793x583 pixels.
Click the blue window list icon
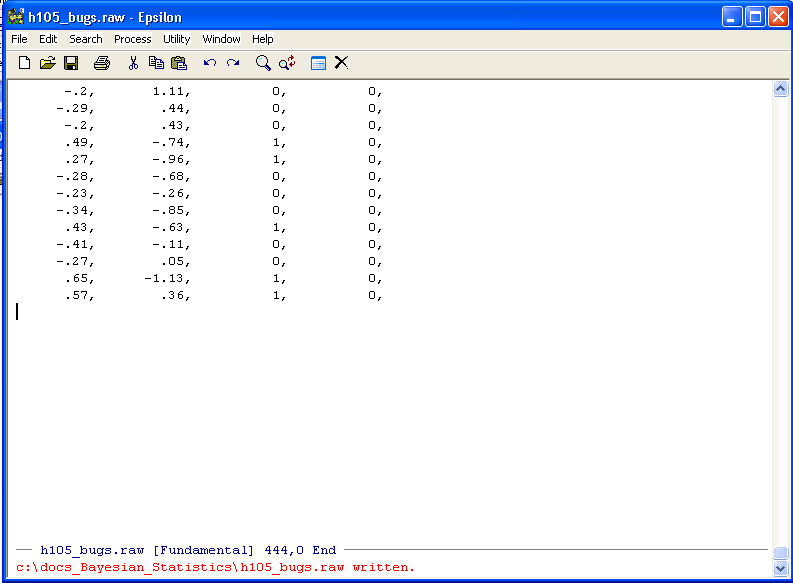click(318, 63)
